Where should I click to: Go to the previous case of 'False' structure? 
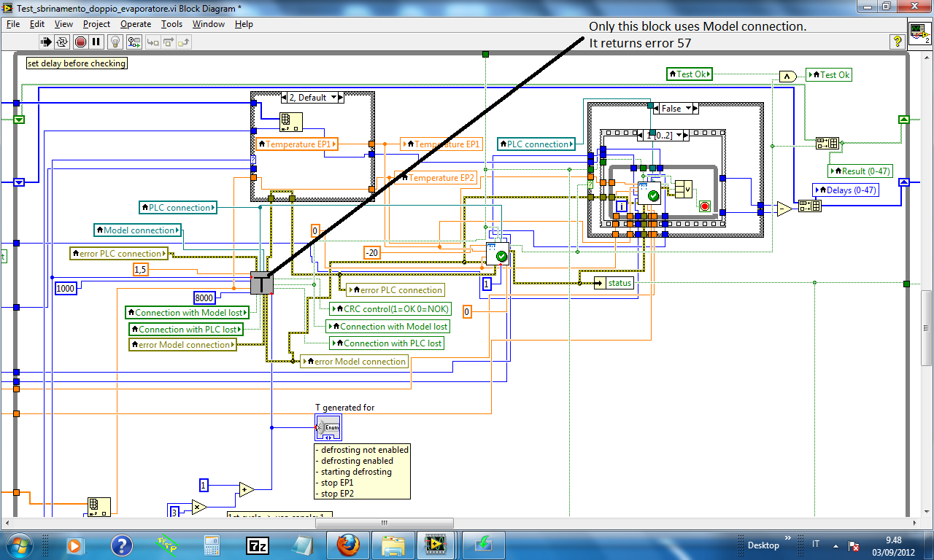coord(655,109)
